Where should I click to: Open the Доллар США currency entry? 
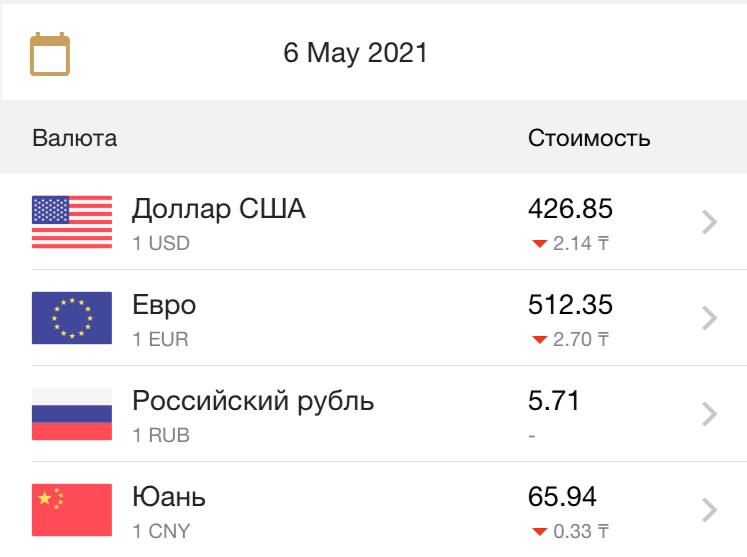pyautogui.click(x=374, y=222)
